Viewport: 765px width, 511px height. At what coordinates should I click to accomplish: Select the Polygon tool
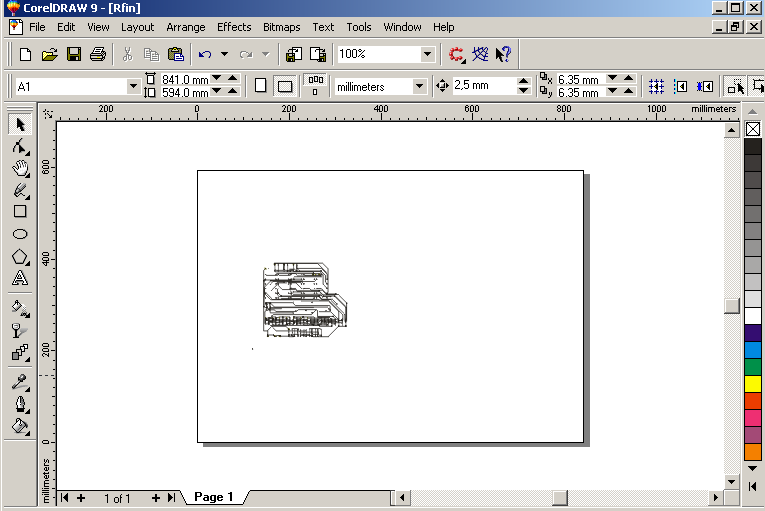(20, 256)
